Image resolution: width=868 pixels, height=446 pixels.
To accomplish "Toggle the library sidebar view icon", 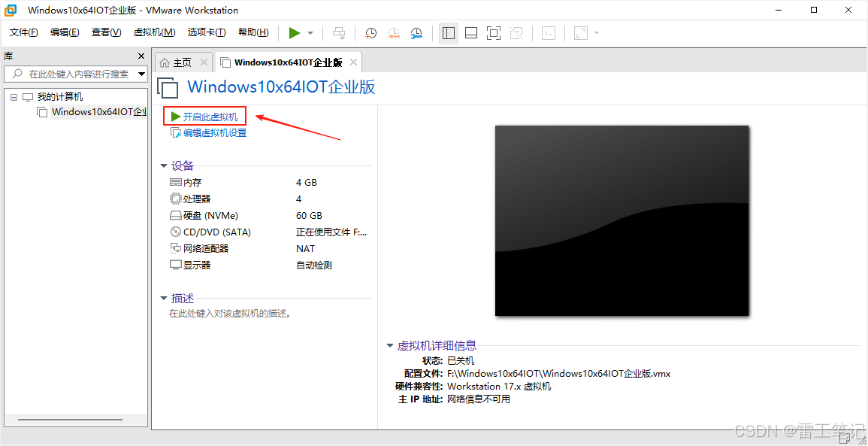I will 449,33.
